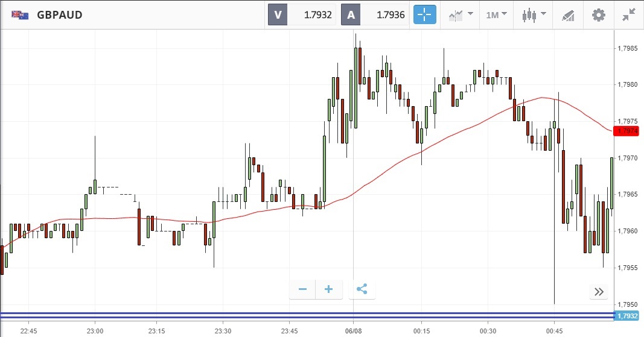Zoom out chart with minus button
Screen dimensions: 644x337
302,289
